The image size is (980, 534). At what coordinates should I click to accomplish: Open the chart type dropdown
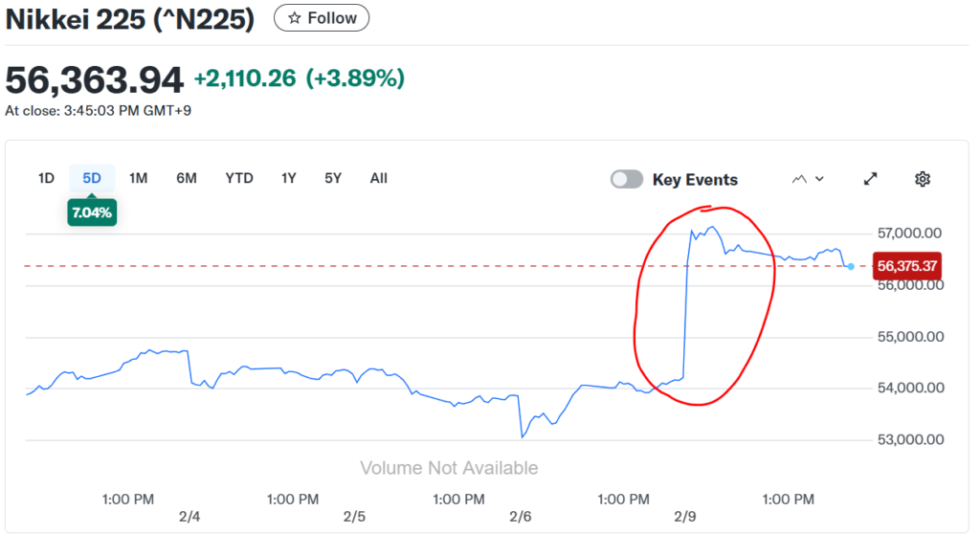(x=819, y=179)
